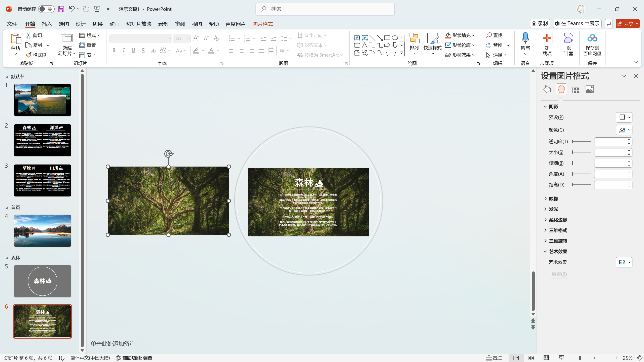Click Fit slide to window icon
Viewport: 644px width, 362px height.
[x=640, y=358]
